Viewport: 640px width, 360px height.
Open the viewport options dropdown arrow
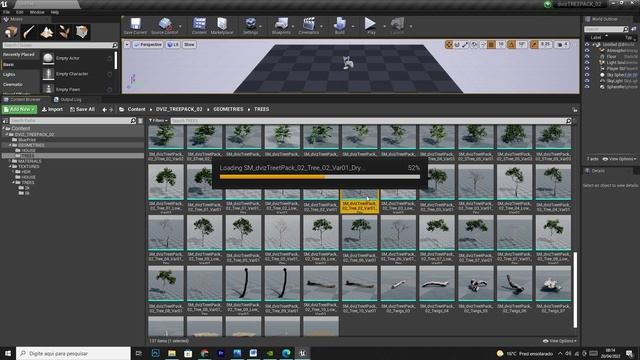tap(127, 44)
